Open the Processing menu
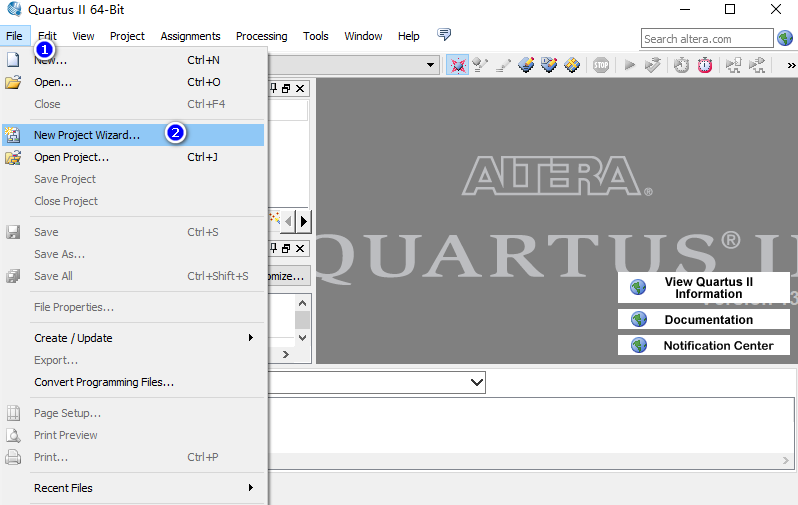798x505 pixels. click(x=262, y=36)
